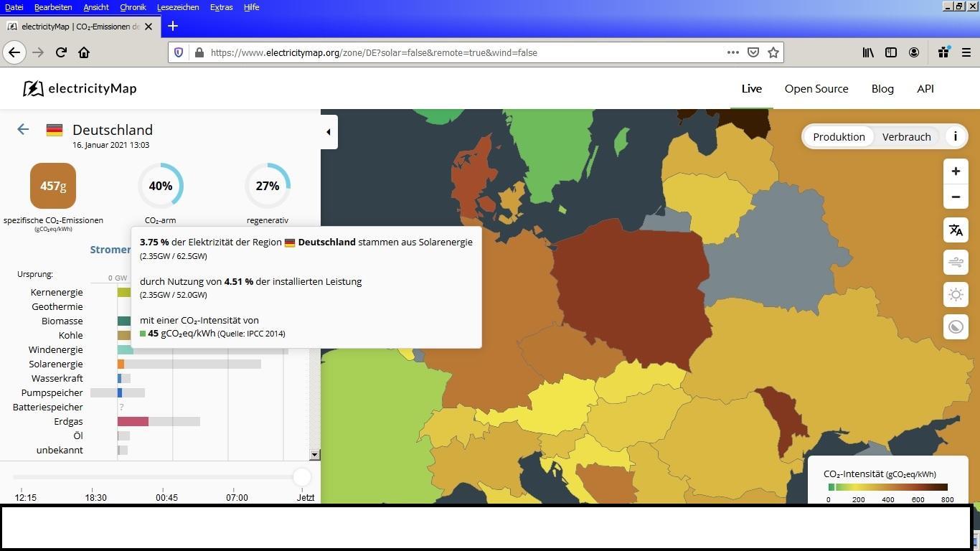The image size is (980, 551).
Task: Click the Deutschland zone title
Action: (x=113, y=130)
